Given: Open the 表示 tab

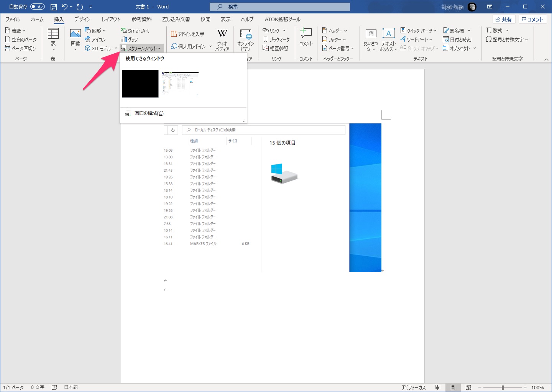Looking at the screenshot, I should coord(226,19).
